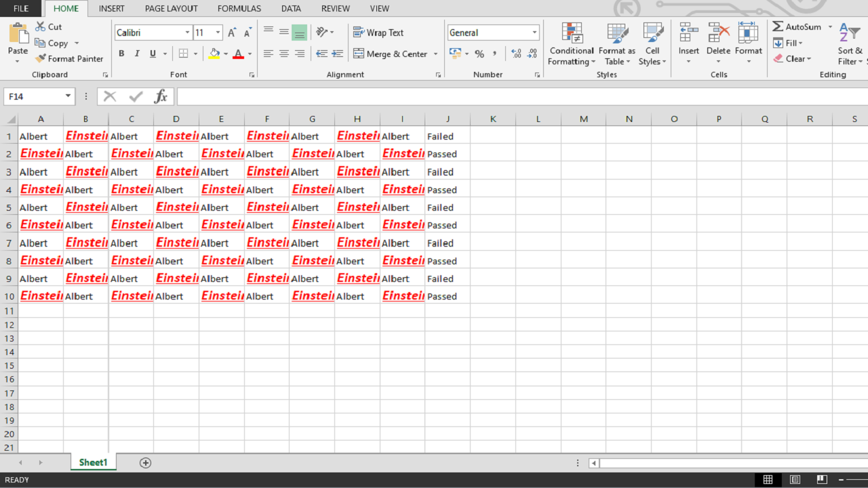The height and width of the screenshot is (488, 868).
Task: Align text to the top of cell
Action: click(269, 32)
